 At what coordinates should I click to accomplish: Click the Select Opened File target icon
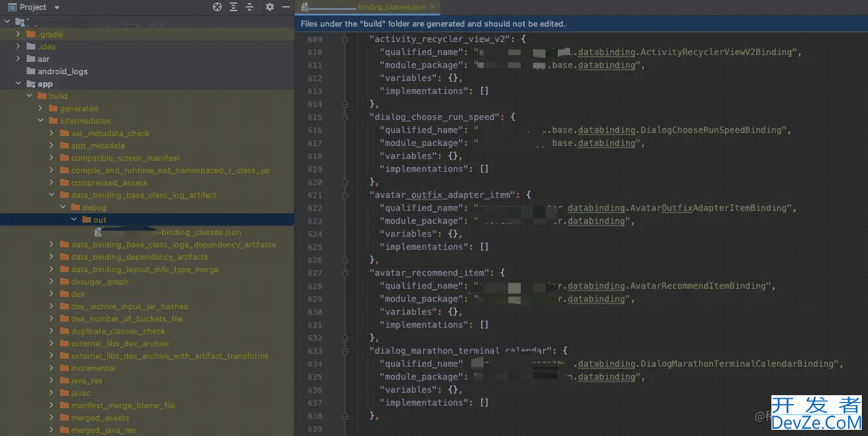tap(217, 7)
